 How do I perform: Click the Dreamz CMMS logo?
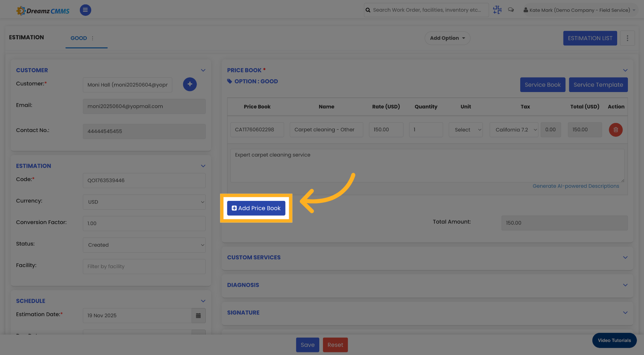[43, 11]
